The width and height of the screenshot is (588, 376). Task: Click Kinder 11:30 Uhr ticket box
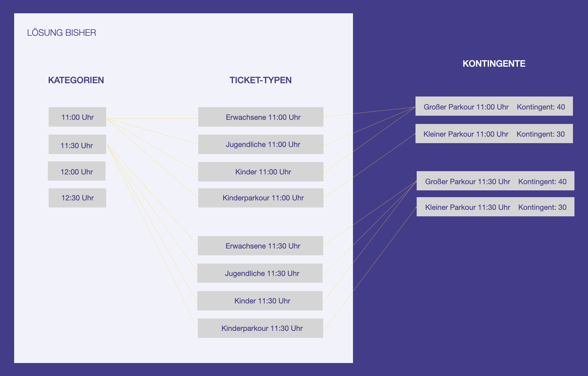coord(260,301)
